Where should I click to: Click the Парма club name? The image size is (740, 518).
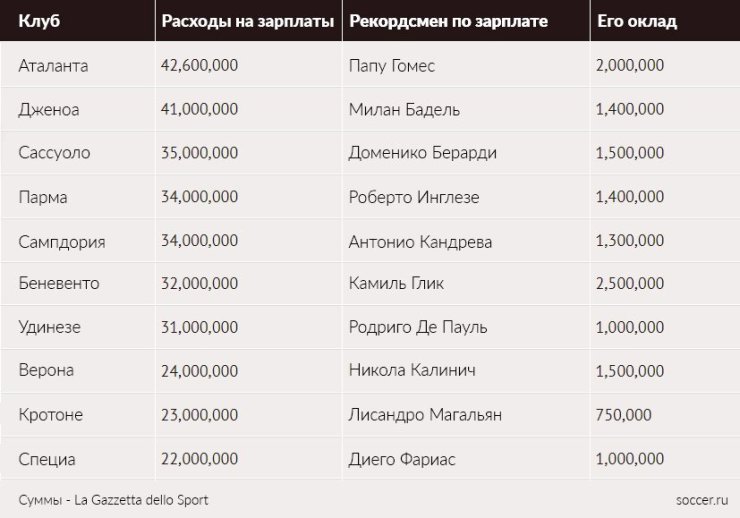pyautogui.click(x=43, y=197)
